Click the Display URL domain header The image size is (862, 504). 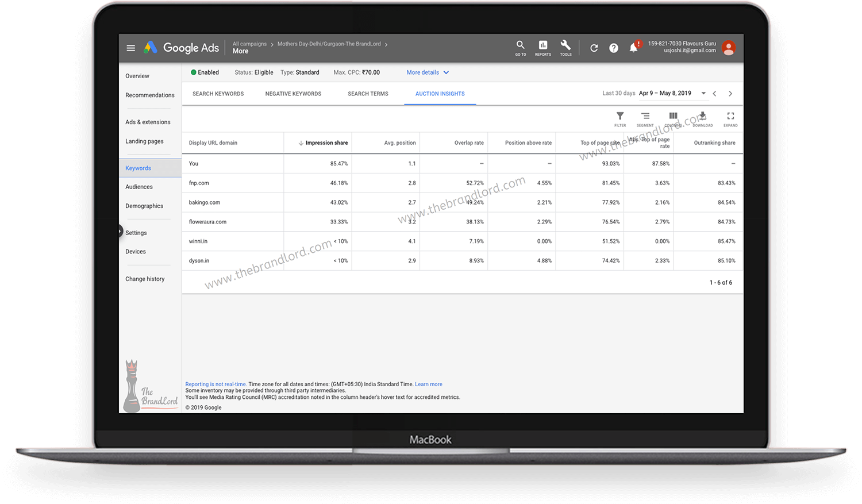213,143
